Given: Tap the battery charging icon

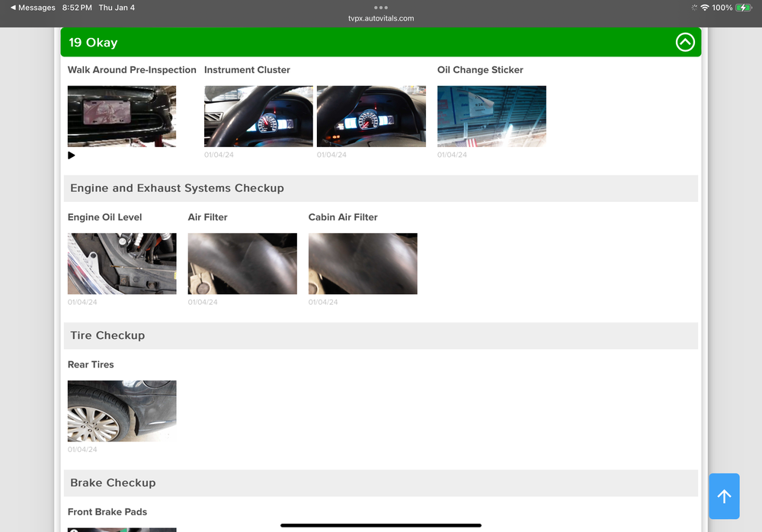Looking at the screenshot, I should [x=744, y=8].
